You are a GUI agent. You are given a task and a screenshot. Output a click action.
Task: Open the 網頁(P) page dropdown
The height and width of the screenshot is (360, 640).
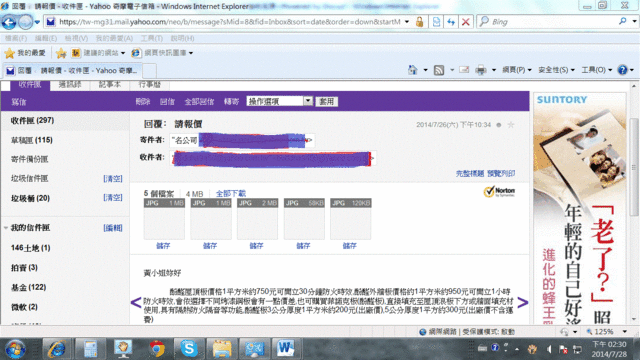point(517,70)
